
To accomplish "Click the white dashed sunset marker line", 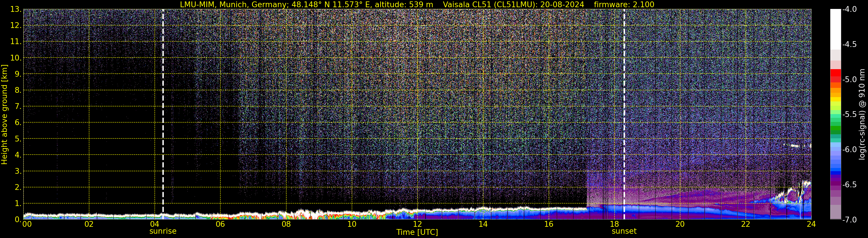I will 624,115.
